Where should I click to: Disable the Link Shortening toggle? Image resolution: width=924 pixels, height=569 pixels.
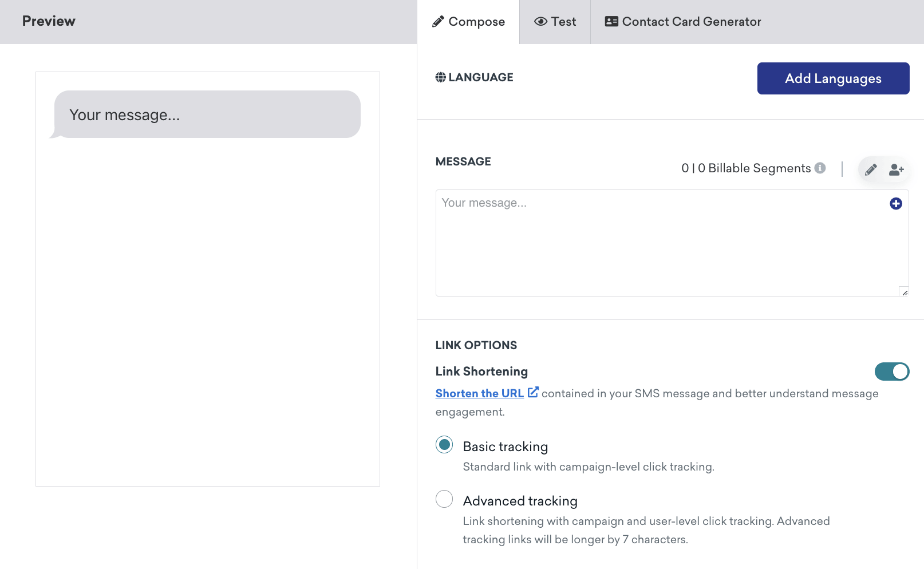[x=891, y=372]
